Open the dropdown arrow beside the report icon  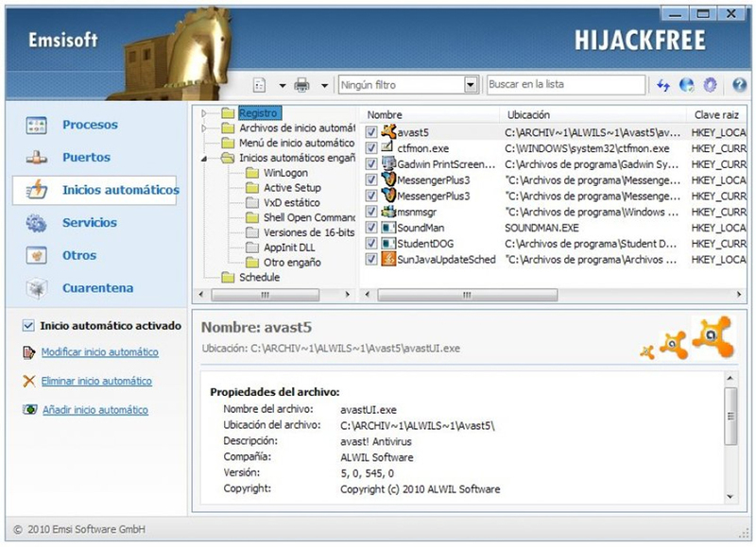coord(283,86)
